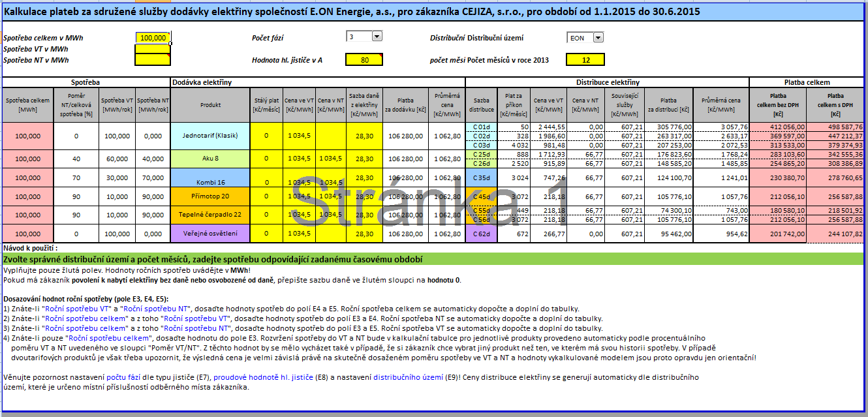This screenshot has height=417, width=868.
Task: Select the blue text počtu fází
Action: [x=124, y=377]
